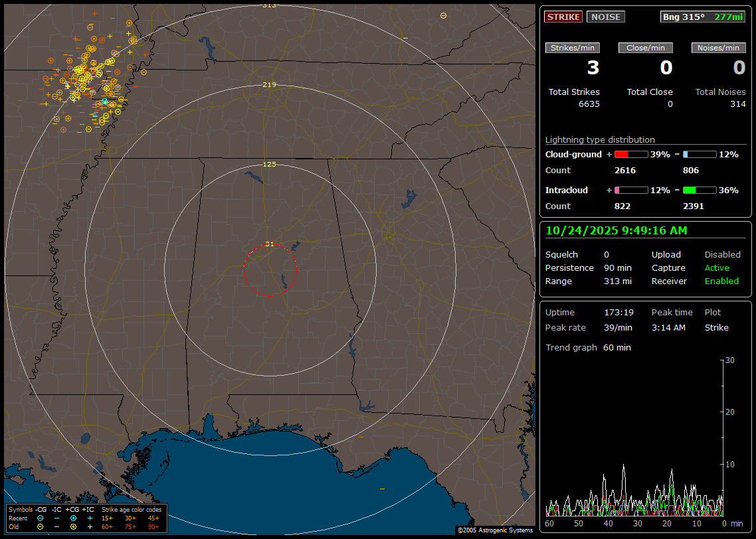Click the recent -CG legend symbol
This screenshot has width=756, height=539.
coord(41,518)
